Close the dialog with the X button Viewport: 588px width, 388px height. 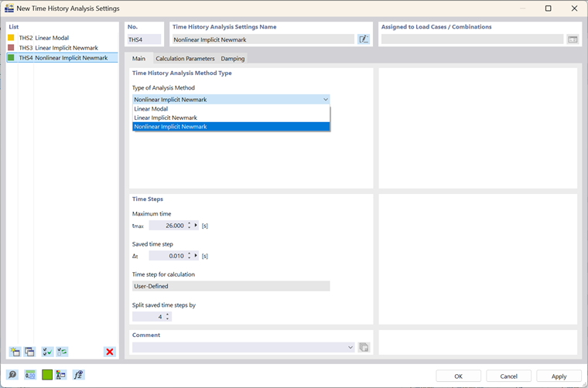[574, 9]
